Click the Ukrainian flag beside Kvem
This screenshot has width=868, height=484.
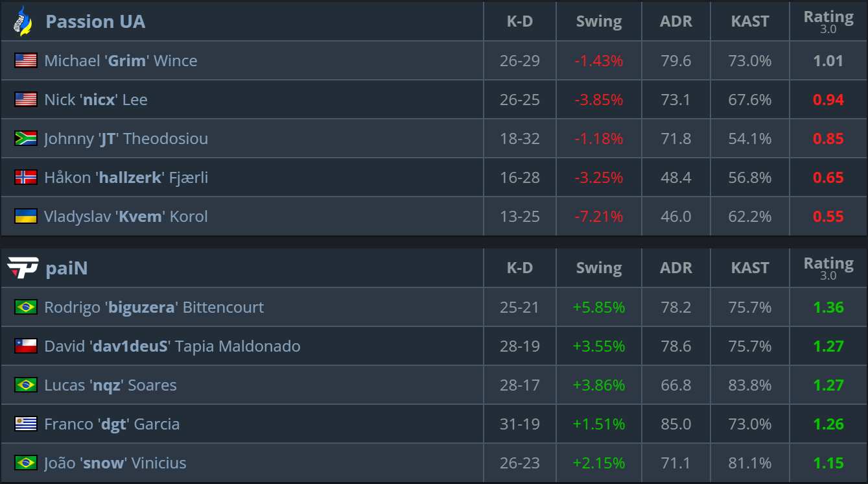tap(26, 217)
